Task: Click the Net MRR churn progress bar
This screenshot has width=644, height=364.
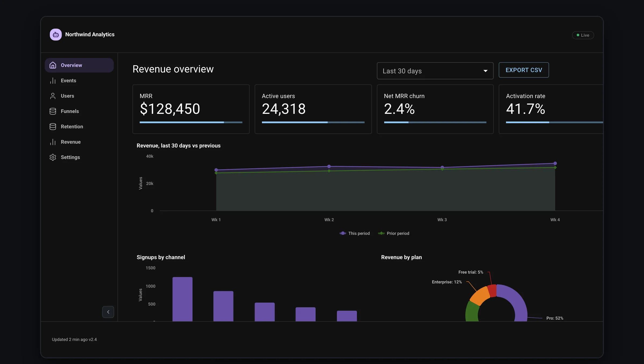Action: tap(435, 122)
